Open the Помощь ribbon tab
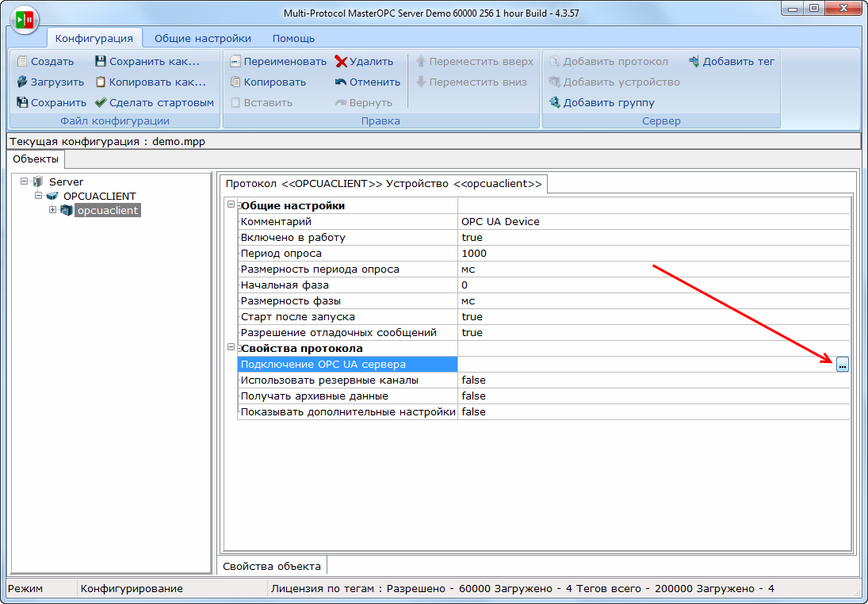The height and width of the screenshot is (604, 868). (x=293, y=38)
